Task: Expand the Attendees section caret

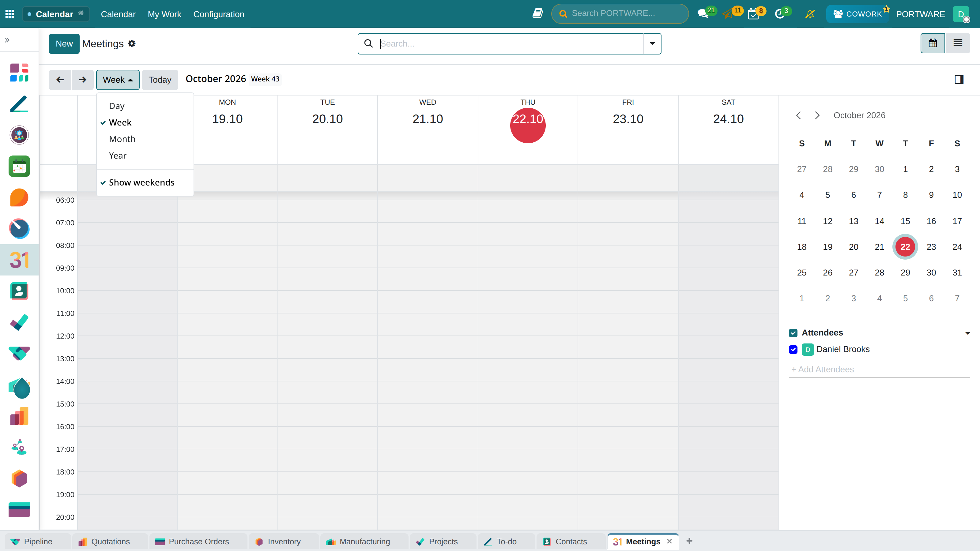Action: coord(967,333)
